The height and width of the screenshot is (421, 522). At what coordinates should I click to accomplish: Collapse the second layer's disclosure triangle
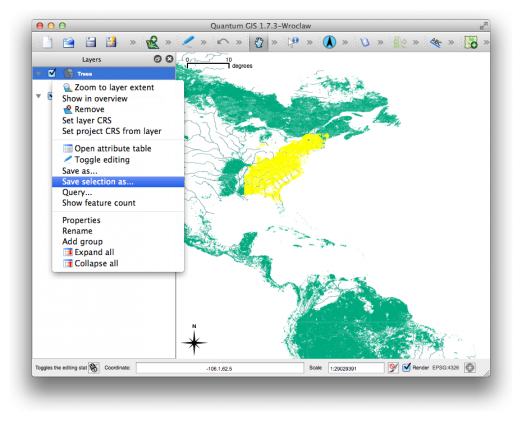tap(38, 96)
